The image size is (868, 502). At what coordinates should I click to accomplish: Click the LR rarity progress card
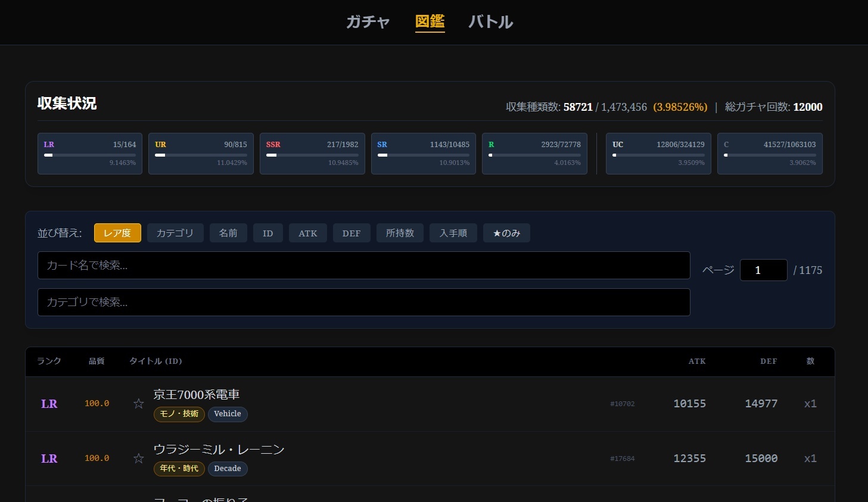(90, 154)
